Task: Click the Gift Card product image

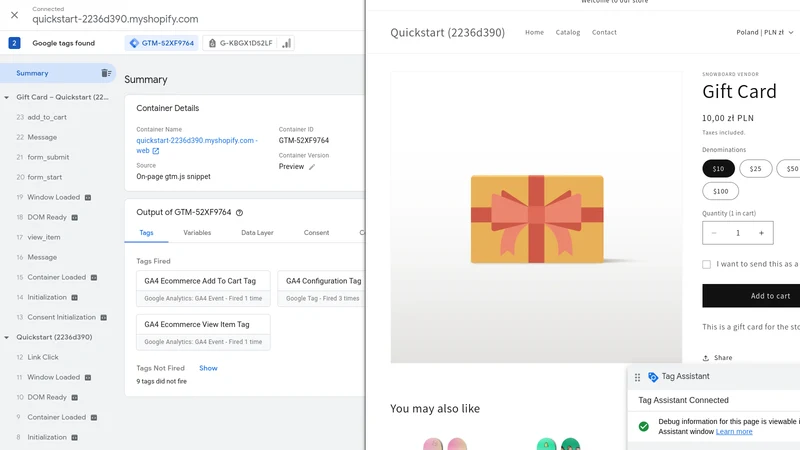Action: tap(536, 217)
